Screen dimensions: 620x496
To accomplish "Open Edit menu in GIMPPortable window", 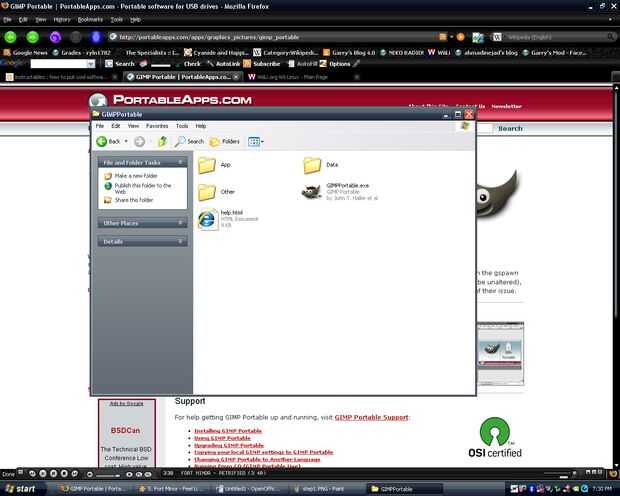I will coord(115,126).
